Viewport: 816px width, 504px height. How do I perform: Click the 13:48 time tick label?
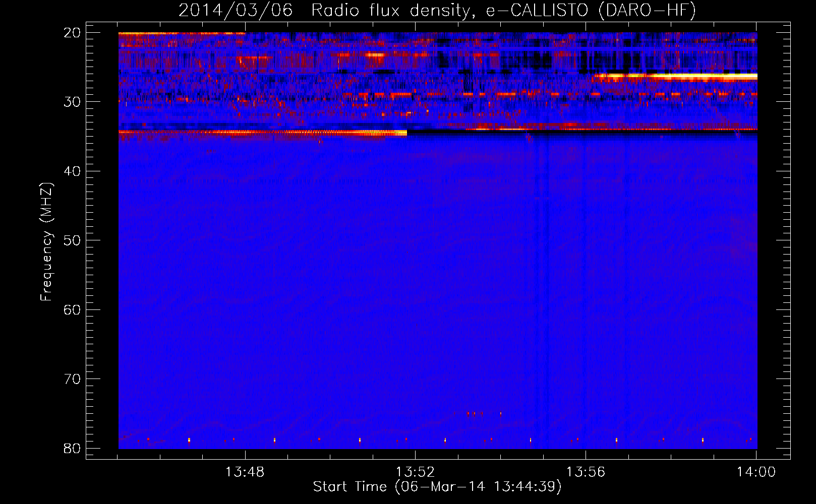(245, 472)
